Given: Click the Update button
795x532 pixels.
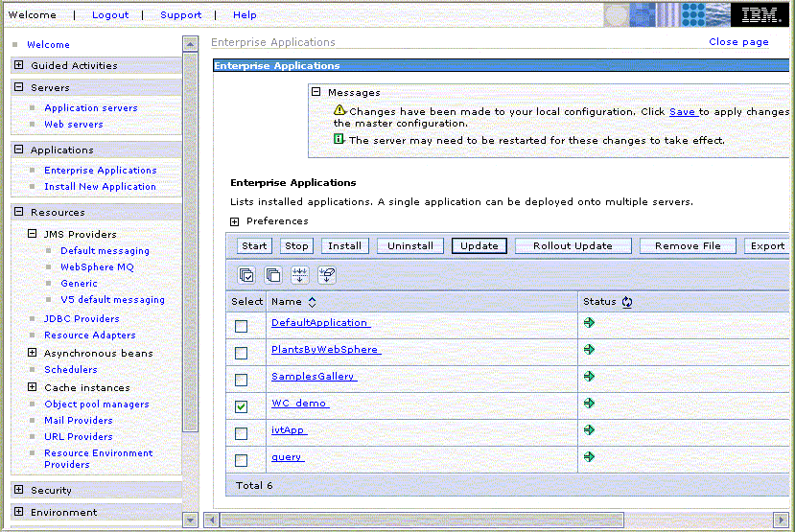Looking at the screenshot, I should 479,246.
